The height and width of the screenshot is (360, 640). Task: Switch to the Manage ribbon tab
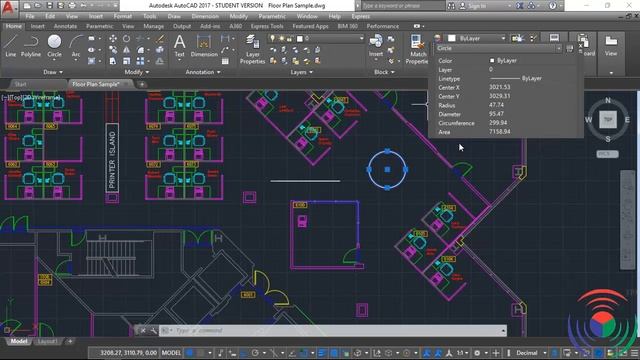click(x=153, y=26)
